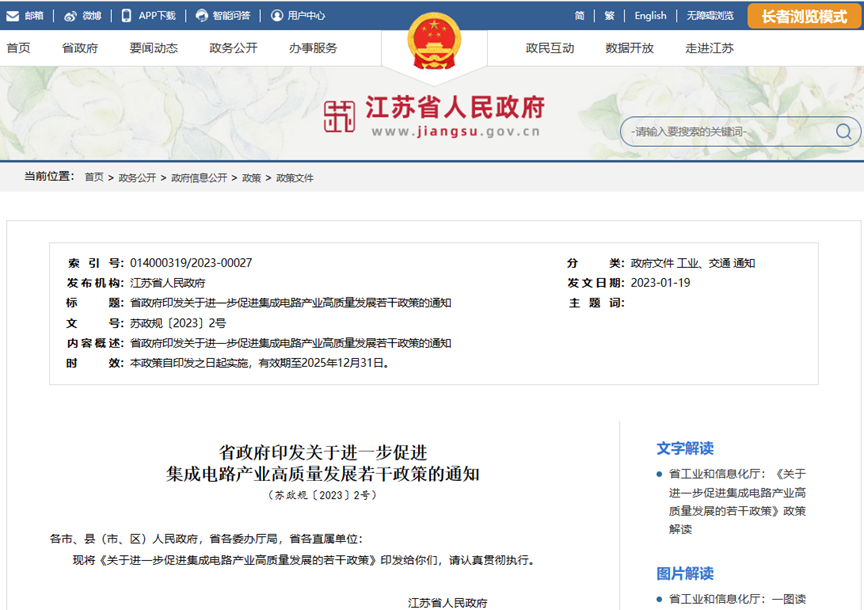Click the document main title heading
This screenshot has height=610, width=864.
(x=323, y=463)
